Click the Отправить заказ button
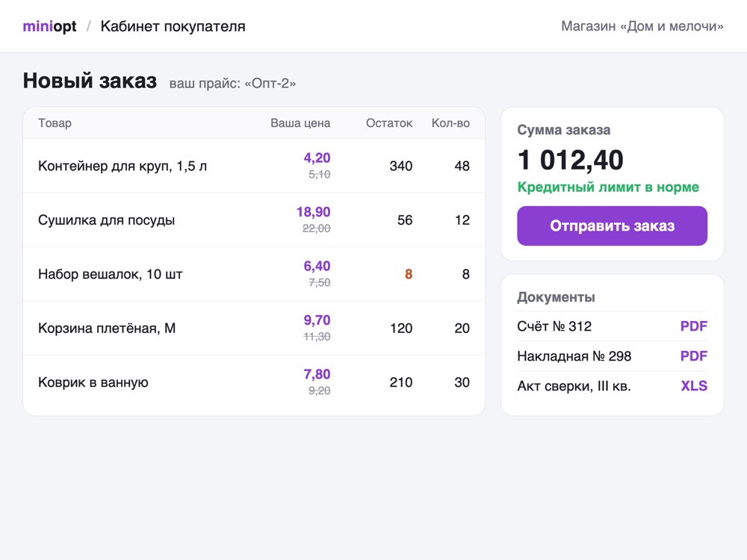 (x=613, y=225)
